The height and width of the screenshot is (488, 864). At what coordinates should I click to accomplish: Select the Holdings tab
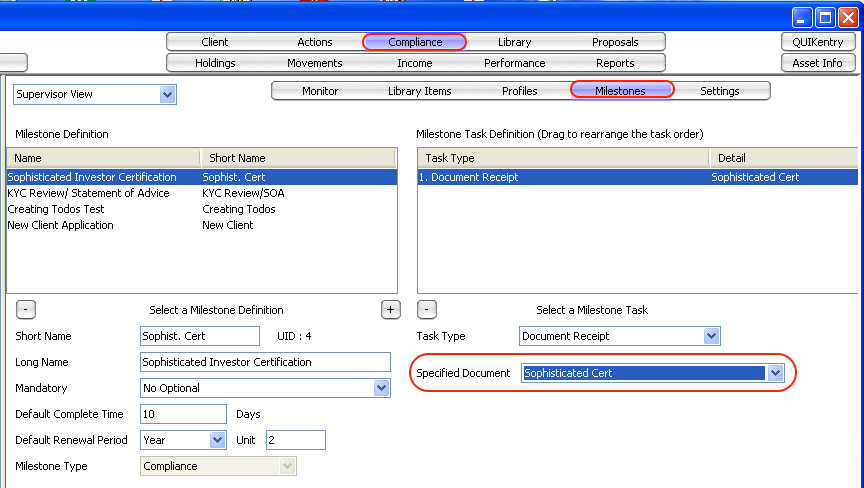click(215, 63)
